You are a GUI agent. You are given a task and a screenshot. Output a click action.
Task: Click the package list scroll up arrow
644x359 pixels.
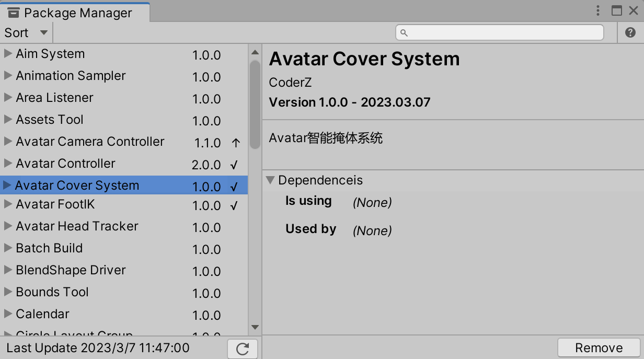click(x=255, y=52)
